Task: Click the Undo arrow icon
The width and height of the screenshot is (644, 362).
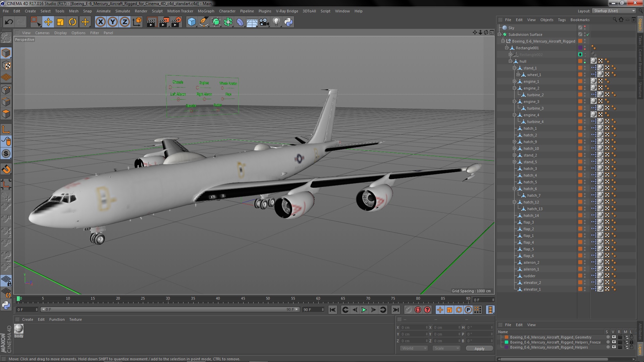Action: tap(9, 22)
